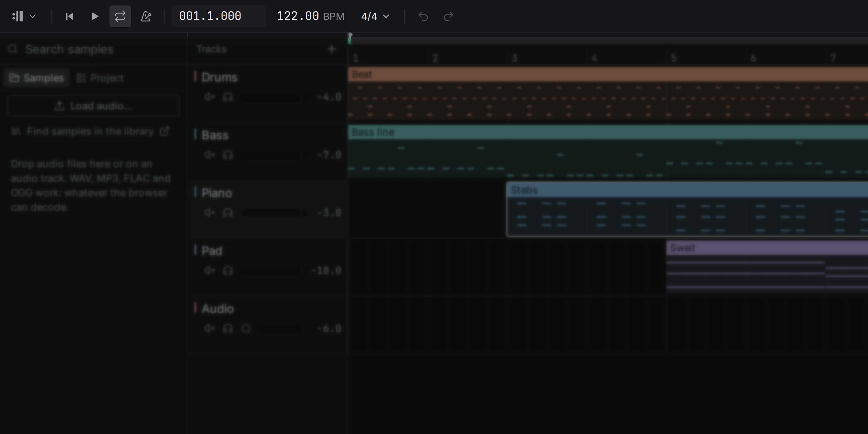Solo the Bass track headphones icon
This screenshot has height=434, width=868.
(228, 155)
